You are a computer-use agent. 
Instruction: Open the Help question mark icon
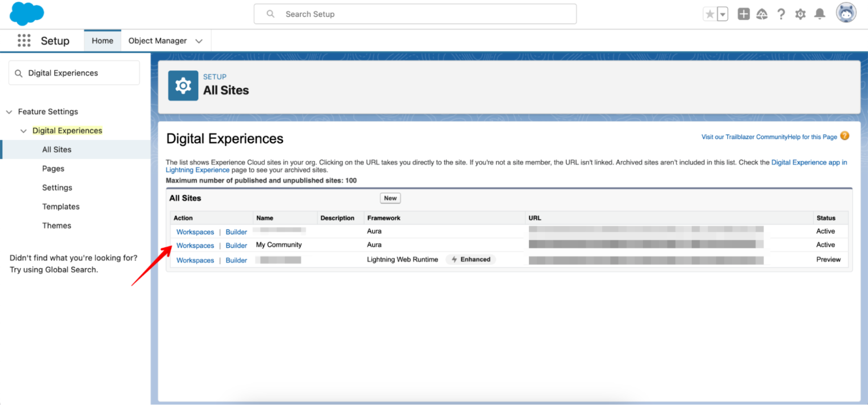coord(781,14)
